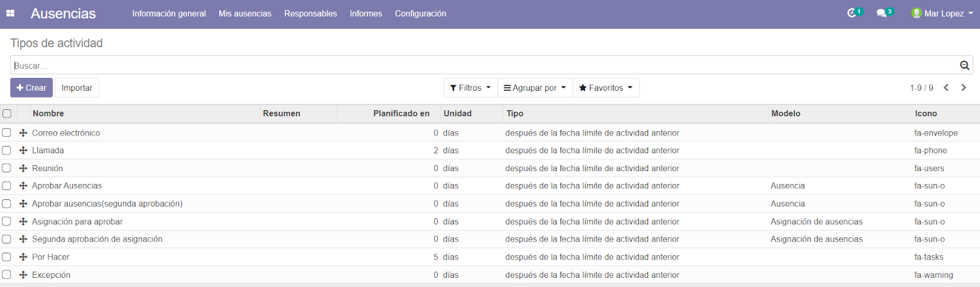Expand the Filtros dropdown
Viewport: 980px width, 287px height.
[470, 88]
